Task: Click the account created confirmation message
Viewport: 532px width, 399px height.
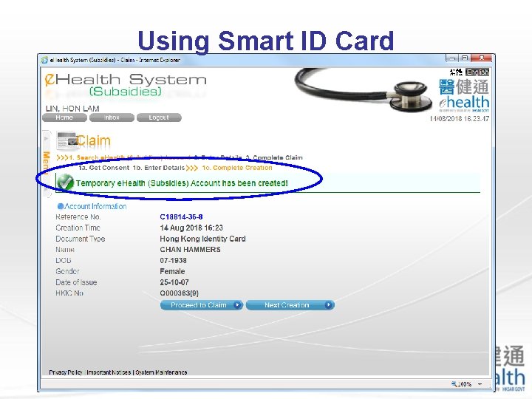Action: (x=182, y=183)
